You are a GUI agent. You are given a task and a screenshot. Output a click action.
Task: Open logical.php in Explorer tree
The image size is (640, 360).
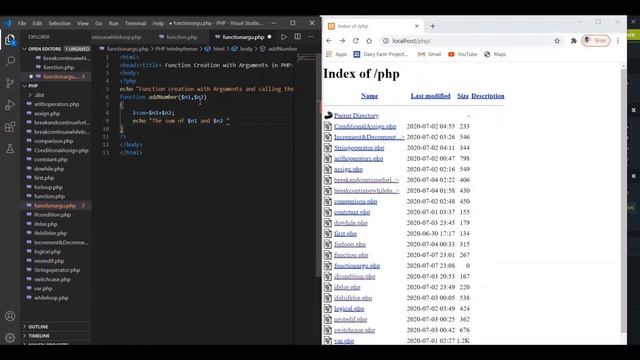pyautogui.click(x=56, y=252)
